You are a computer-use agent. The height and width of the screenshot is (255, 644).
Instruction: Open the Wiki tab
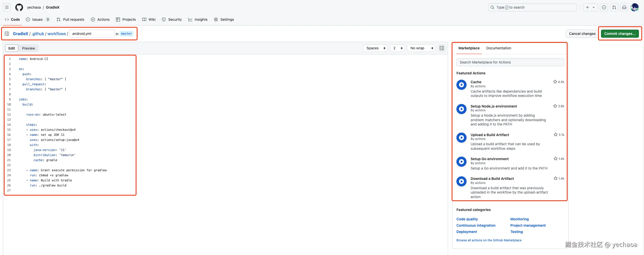pyautogui.click(x=149, y=19)
